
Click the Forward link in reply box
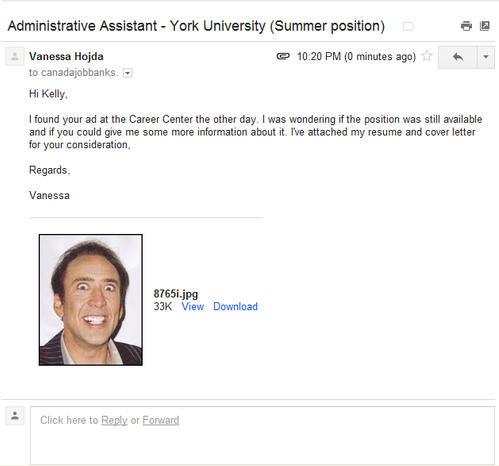[161, 420]
